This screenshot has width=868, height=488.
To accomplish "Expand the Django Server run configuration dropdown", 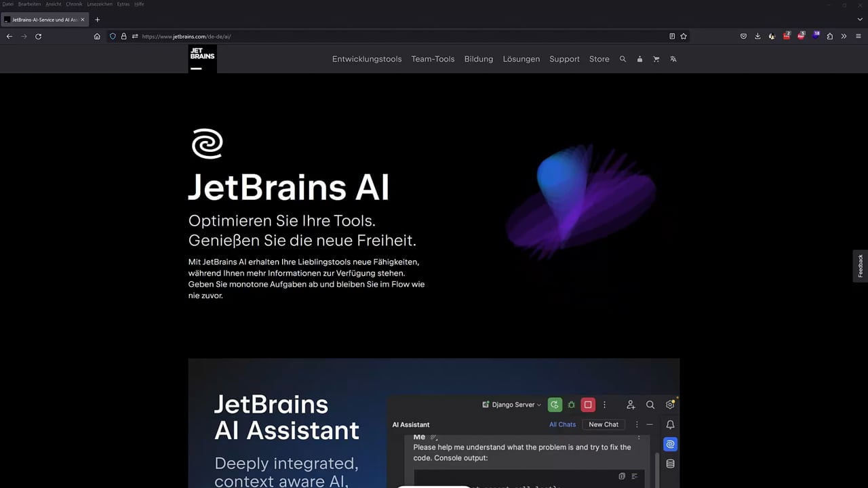I will point(512,405).
